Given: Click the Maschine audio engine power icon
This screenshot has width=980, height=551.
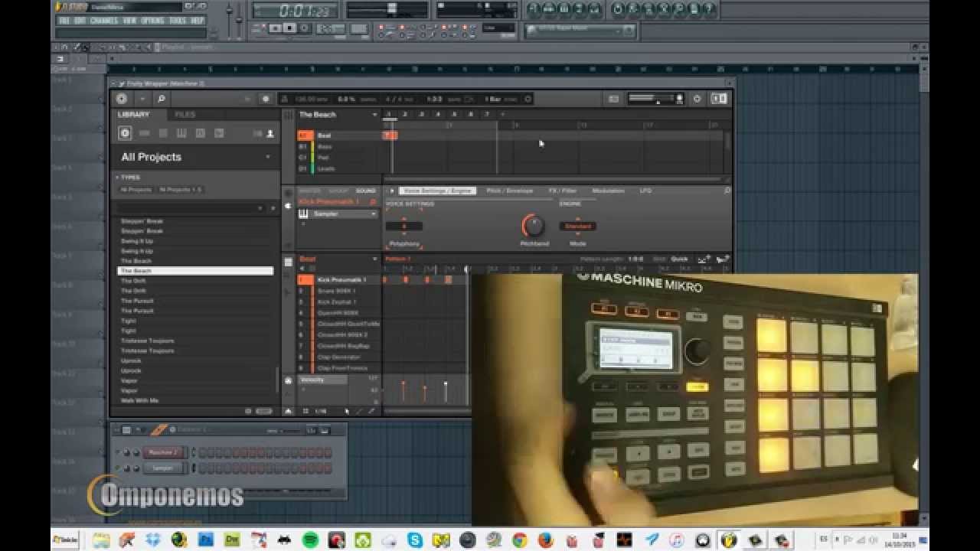Looking at the screenshot, I should coord(697,99).
